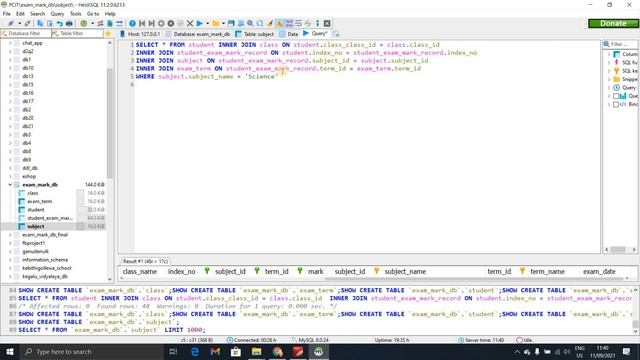
Task: Sort by the exam_date column header
Action: click(x=599, y=271)
